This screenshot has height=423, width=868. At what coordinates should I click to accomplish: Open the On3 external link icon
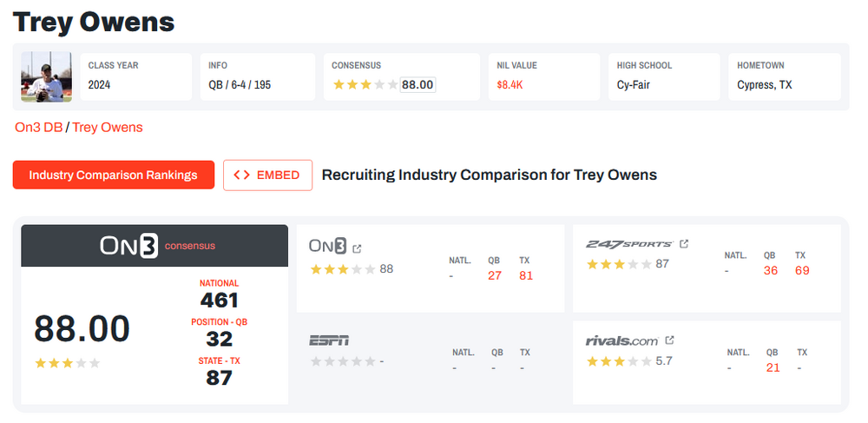click(x=357, y=248)
